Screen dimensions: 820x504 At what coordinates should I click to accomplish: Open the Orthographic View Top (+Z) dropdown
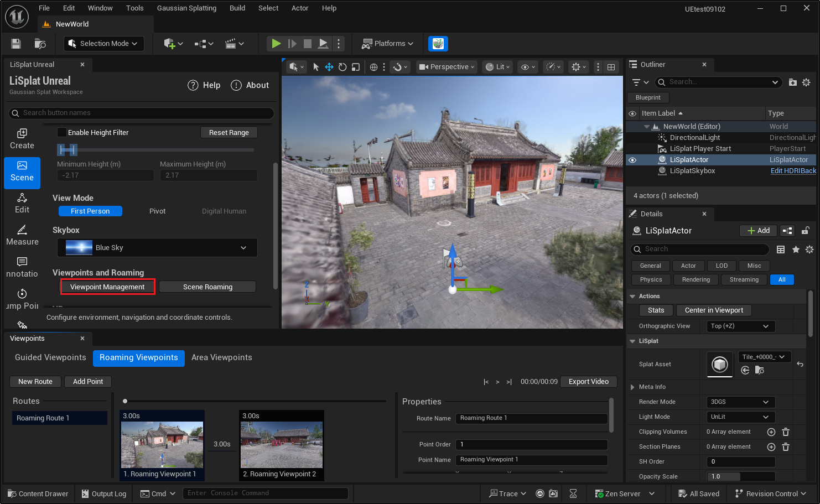741,326
